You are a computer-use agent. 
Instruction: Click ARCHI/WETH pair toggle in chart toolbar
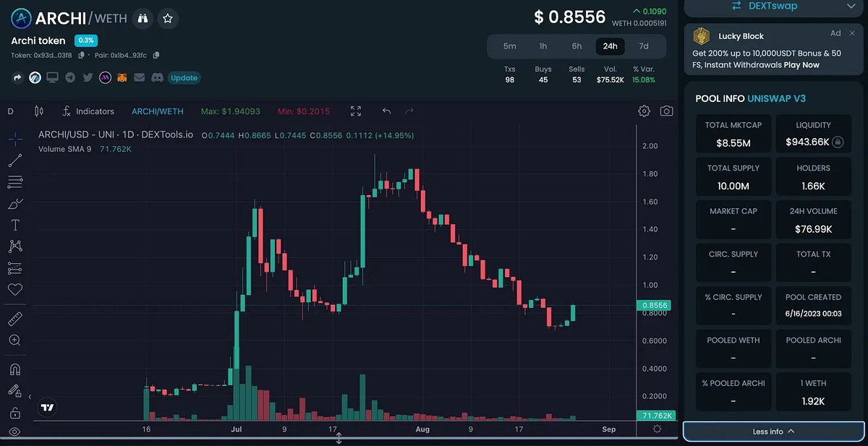(158, 111)
